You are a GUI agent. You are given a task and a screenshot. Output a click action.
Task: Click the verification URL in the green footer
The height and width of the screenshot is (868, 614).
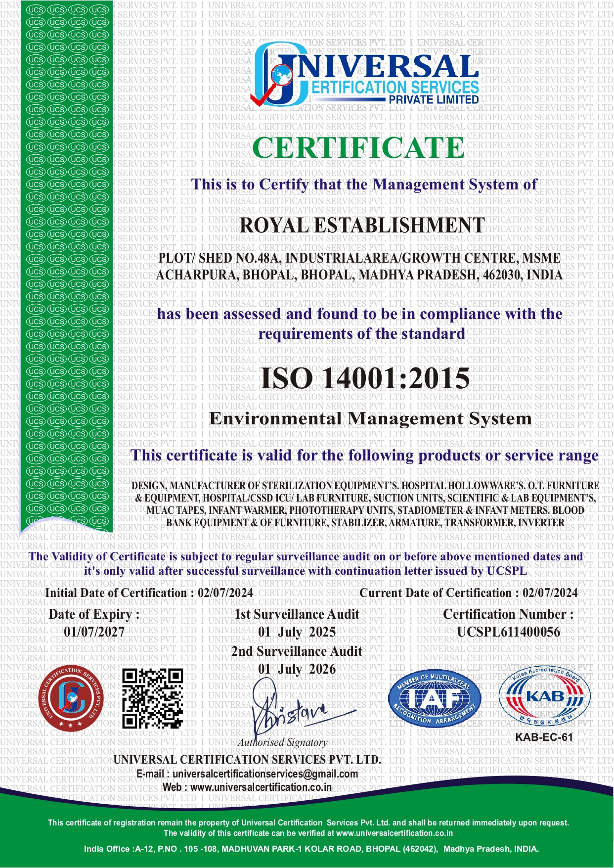click(395, 833)
